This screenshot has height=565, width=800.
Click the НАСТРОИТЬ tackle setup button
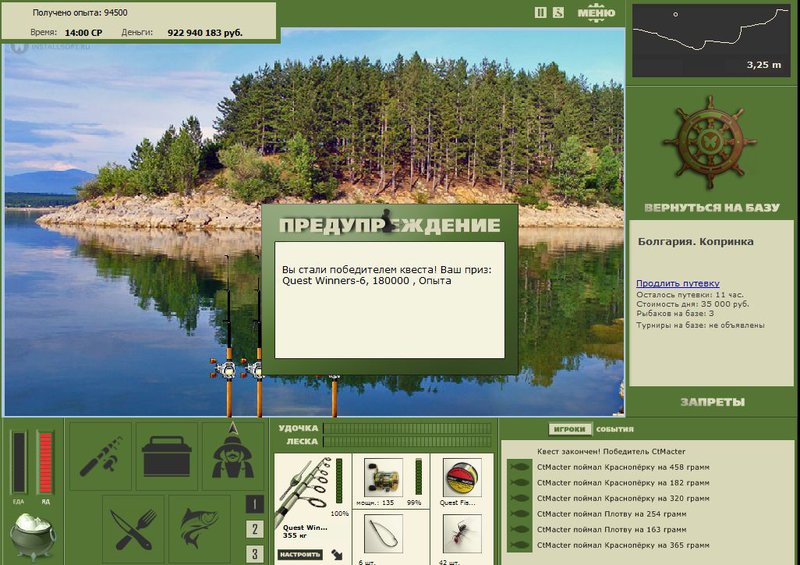pos(300,554)
